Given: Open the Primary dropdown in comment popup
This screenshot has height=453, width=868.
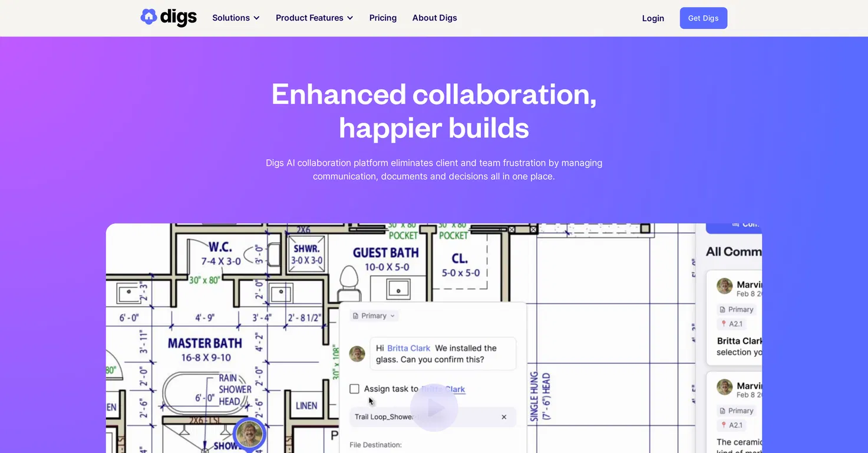Looking at the screenshot, I should click(374, 316).
